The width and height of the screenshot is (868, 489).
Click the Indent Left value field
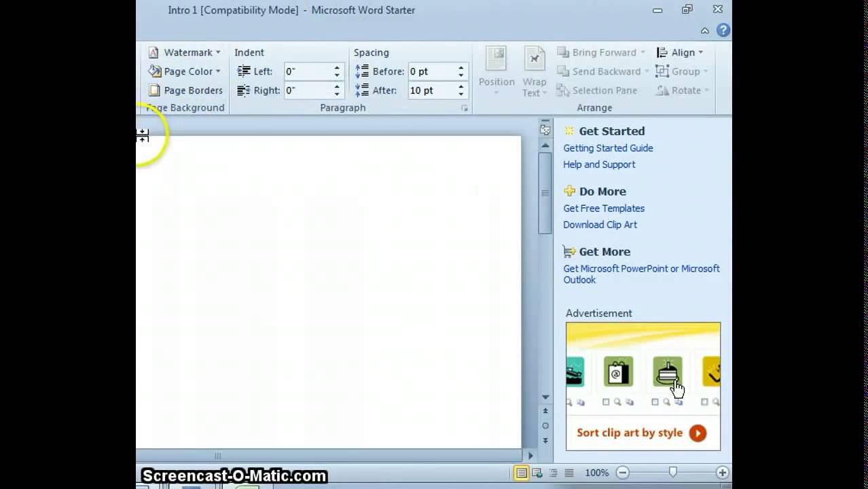(308, 71)
